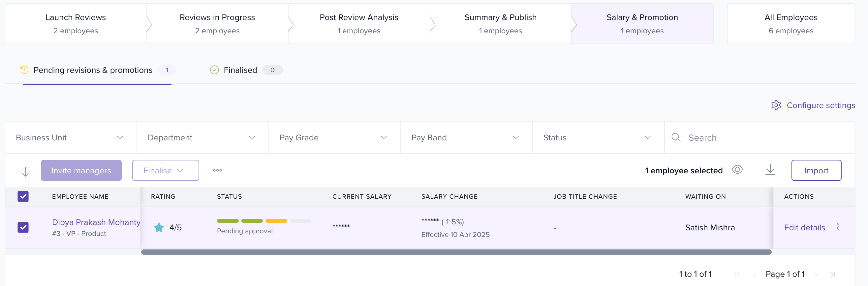Expand the Finalise dropdown button
Image resolution: width=868 pixels, height=286 pixels.
coord(166,170)
